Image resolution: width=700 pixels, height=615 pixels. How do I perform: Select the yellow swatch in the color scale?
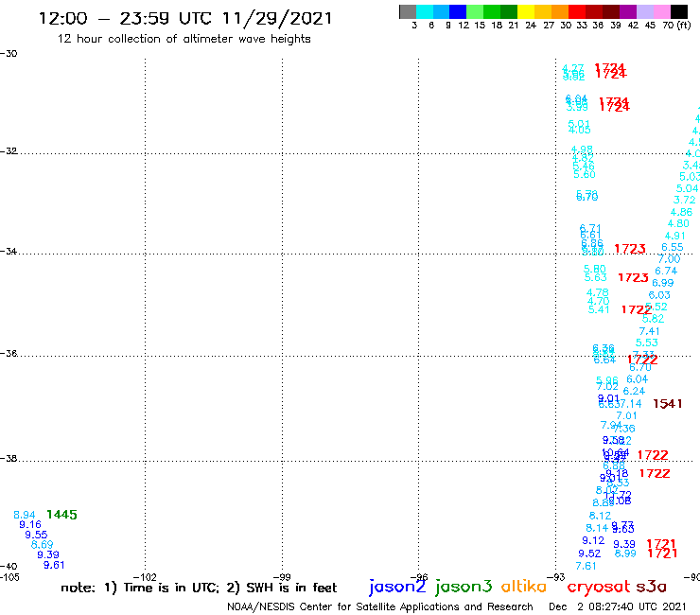click(x=526, y=11)
